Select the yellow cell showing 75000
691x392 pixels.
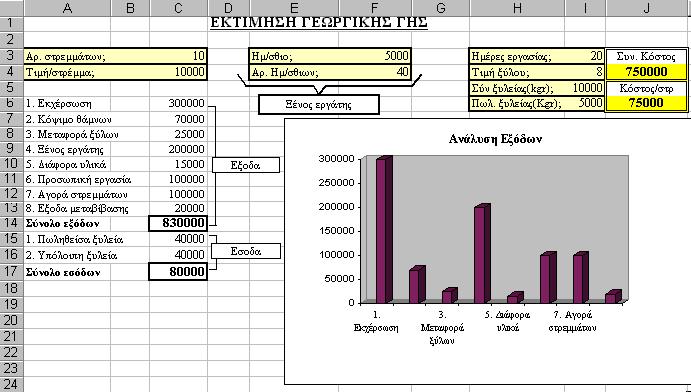[646, 103]
